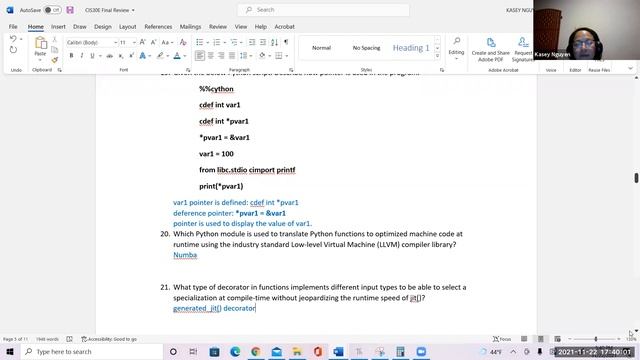This screenshot has height=360, width=640.
Task: Switch to Acrobat tab
Action: coord(284,27)
